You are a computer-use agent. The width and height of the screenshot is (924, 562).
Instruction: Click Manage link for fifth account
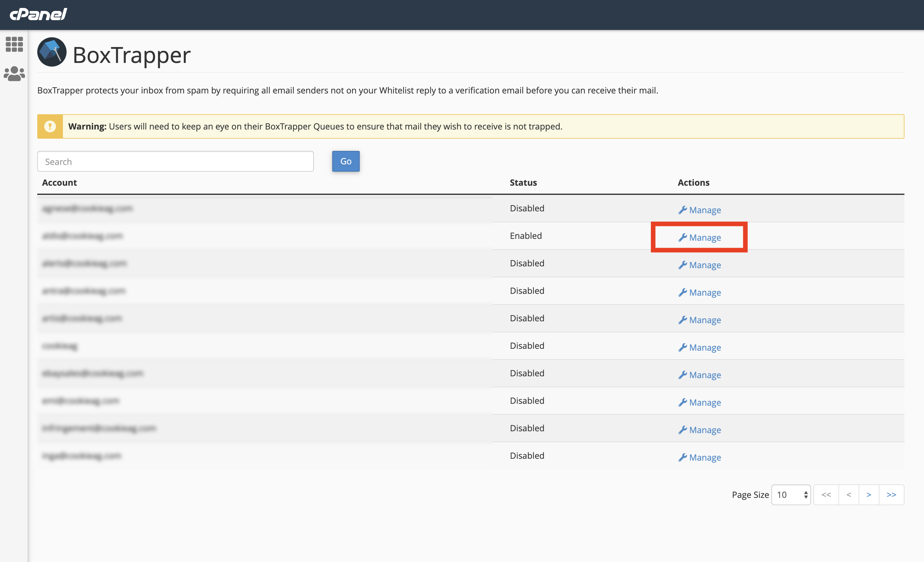coord(705,320)
